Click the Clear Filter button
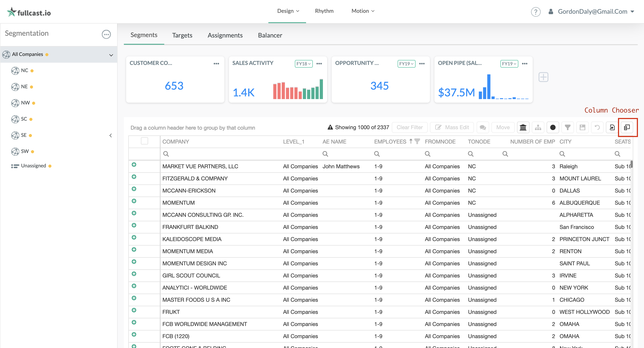The width and height of the screenshot is (644, 348). point(410,127)
